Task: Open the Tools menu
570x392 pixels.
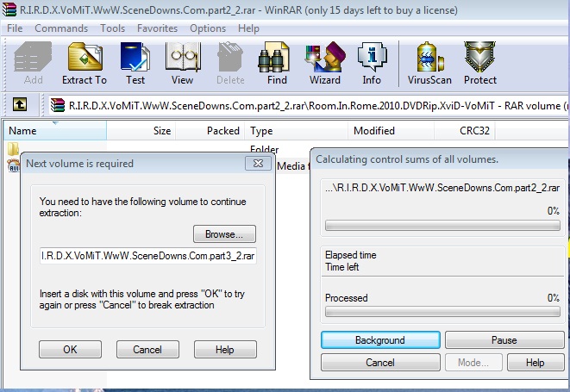Action: (112, 28)
